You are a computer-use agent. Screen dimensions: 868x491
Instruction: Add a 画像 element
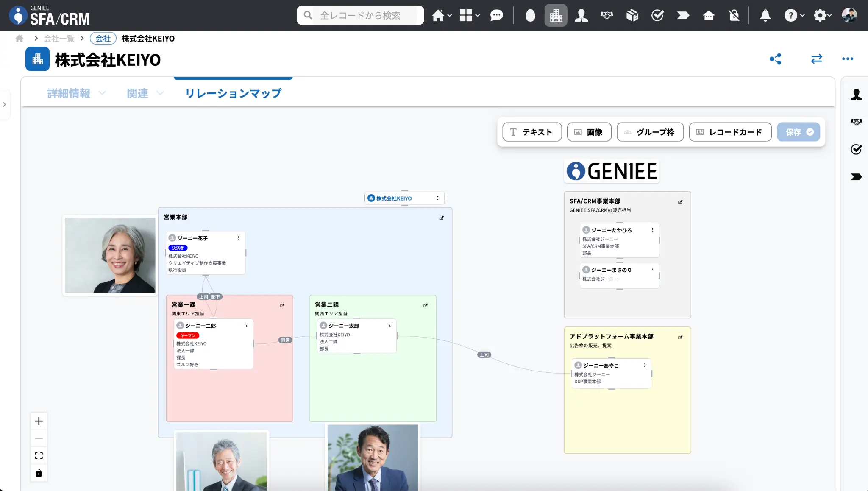(x=589, y=132)
